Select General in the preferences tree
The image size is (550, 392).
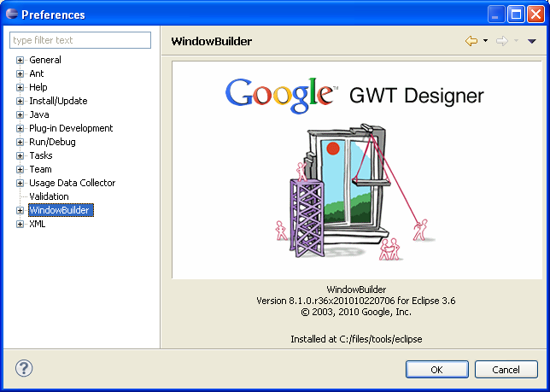(x=45, y=60)
